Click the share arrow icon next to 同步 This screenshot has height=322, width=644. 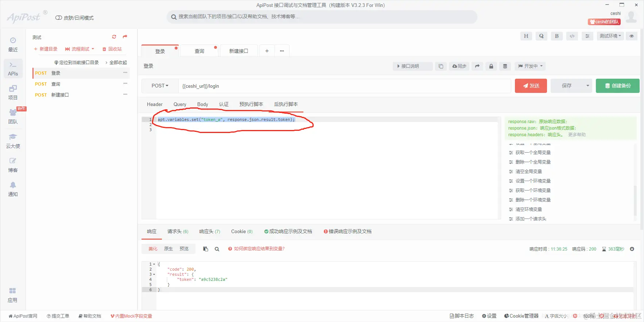(477, 66)
